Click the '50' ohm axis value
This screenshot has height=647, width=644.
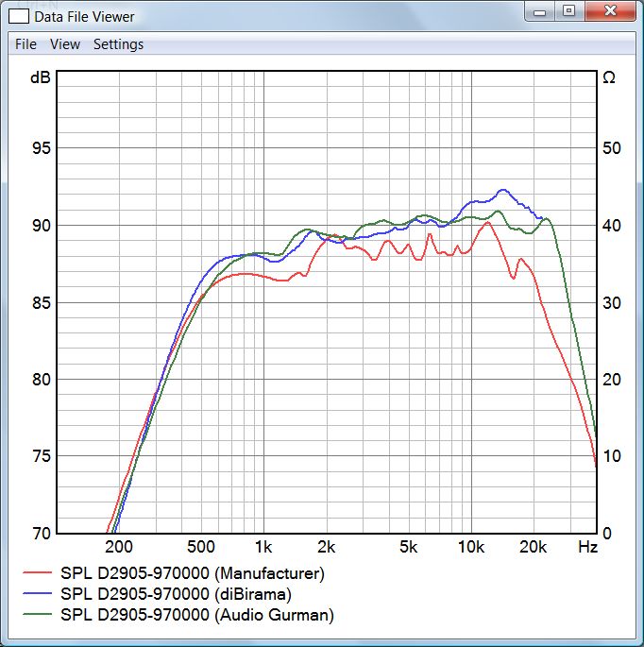pyautogui.click(x=611, y=148)
